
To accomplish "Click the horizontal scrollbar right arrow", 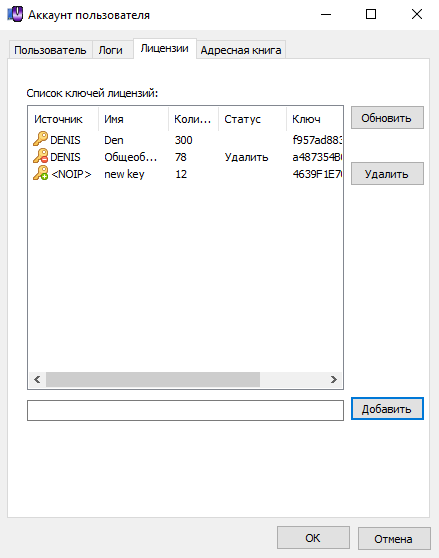I will (x=333, y=380).
